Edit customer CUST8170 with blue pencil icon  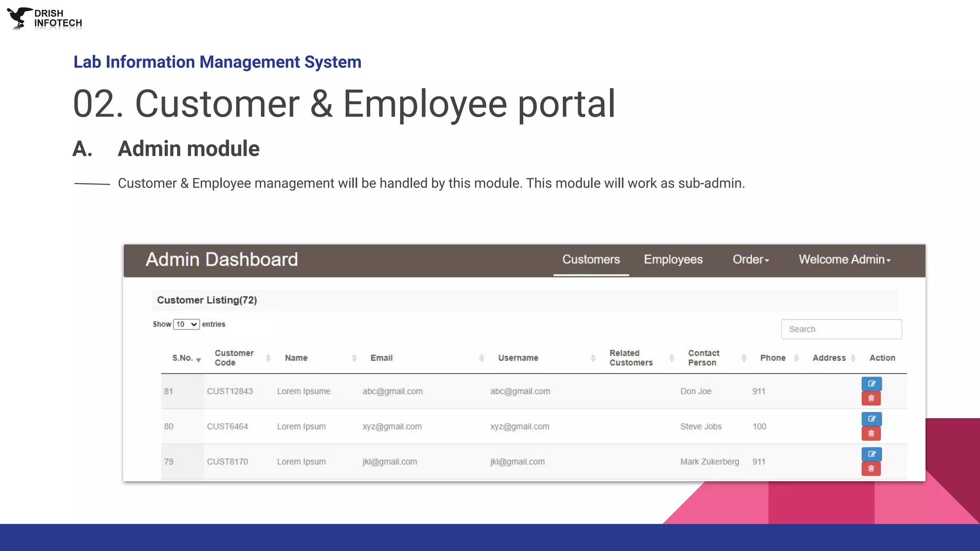coord(871,454)
